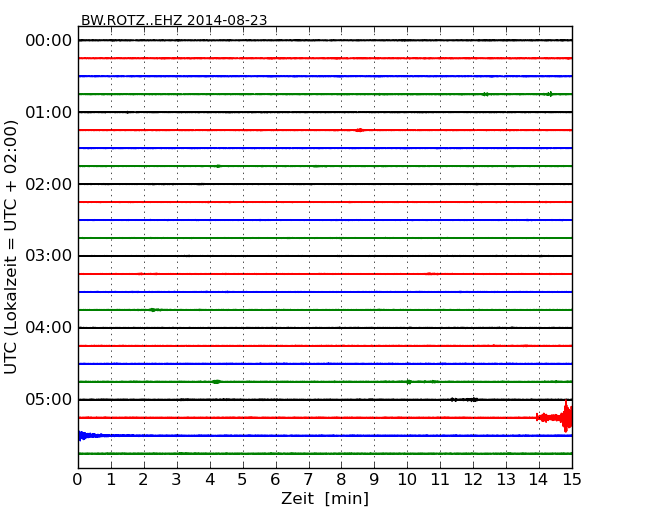This screenshot has height=520, width=650.
Task: Click the 02:00 time label
Action: tap(49, 184)
